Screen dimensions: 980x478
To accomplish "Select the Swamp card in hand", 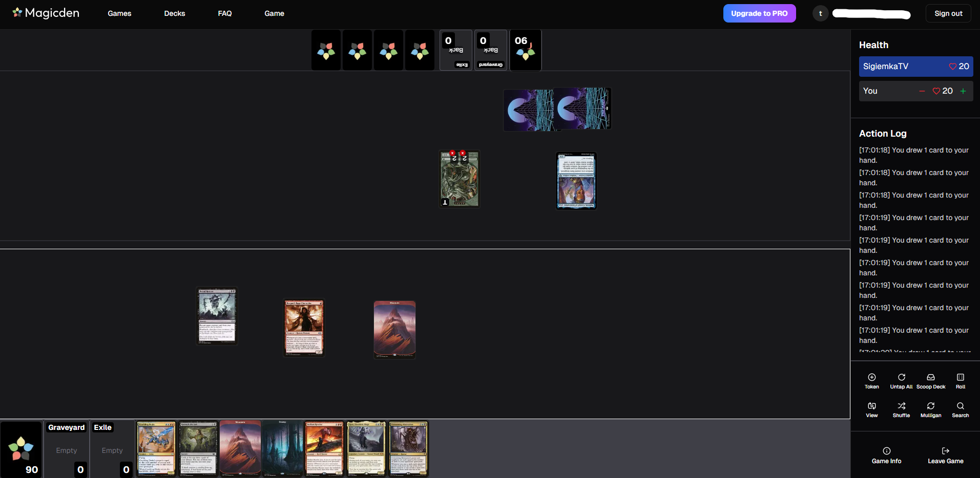I will 282,449.
